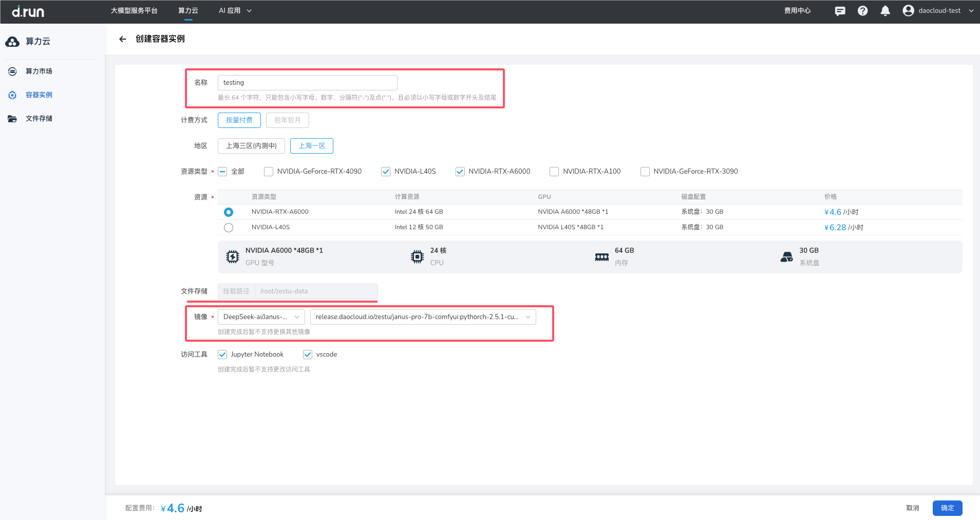
Task: Click the 价格 column header
Action: tap(831, 197)
